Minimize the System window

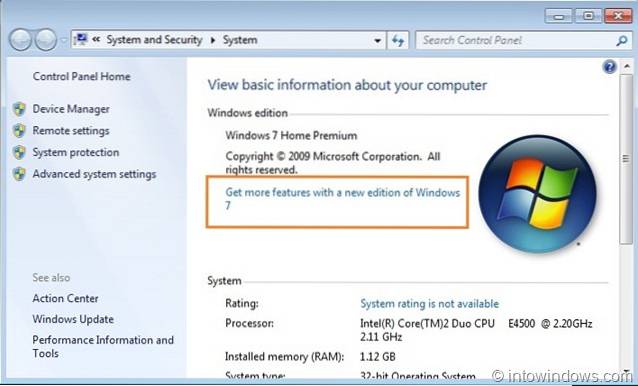pyautogui.click(x=558, y=16)
